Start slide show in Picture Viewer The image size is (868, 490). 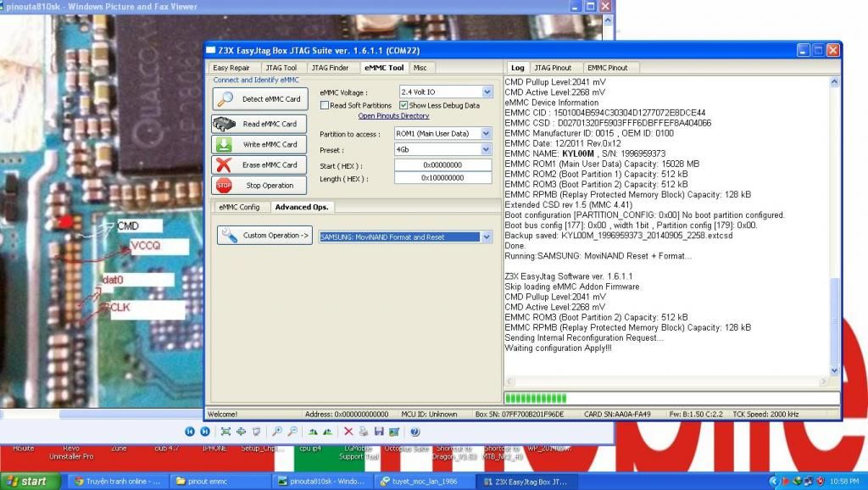point(256,432)
